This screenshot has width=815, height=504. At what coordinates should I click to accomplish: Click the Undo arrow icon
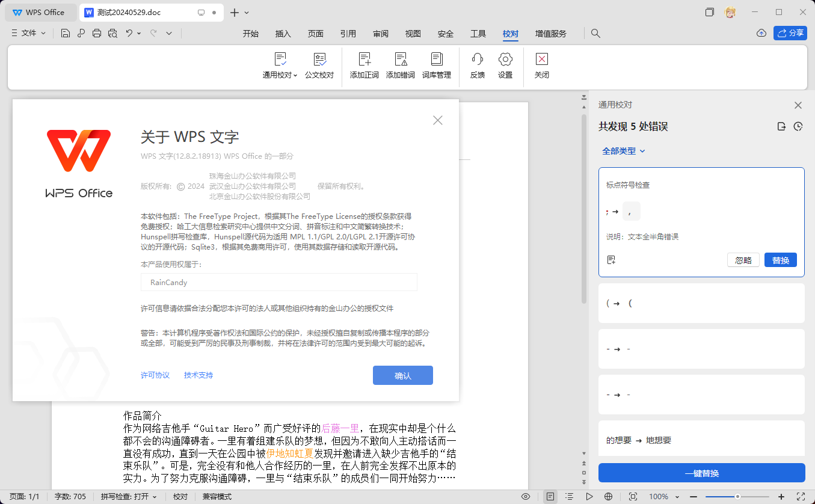tap(129, 34)
